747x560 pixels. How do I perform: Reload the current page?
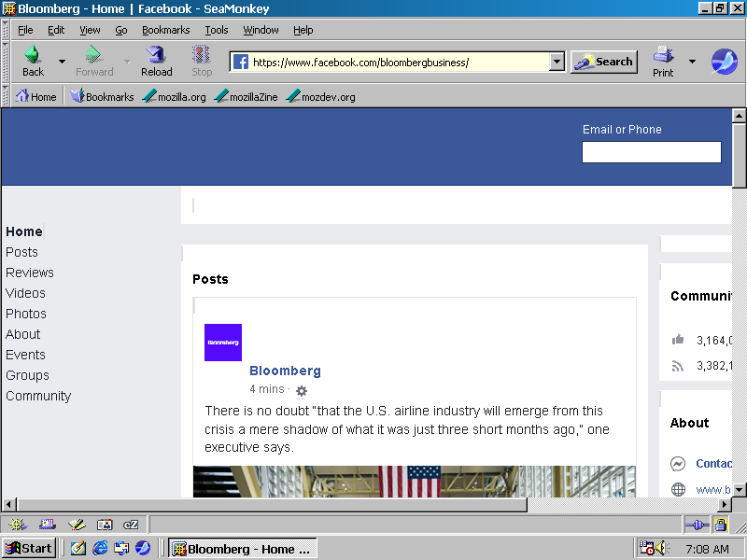coord(156,61)
